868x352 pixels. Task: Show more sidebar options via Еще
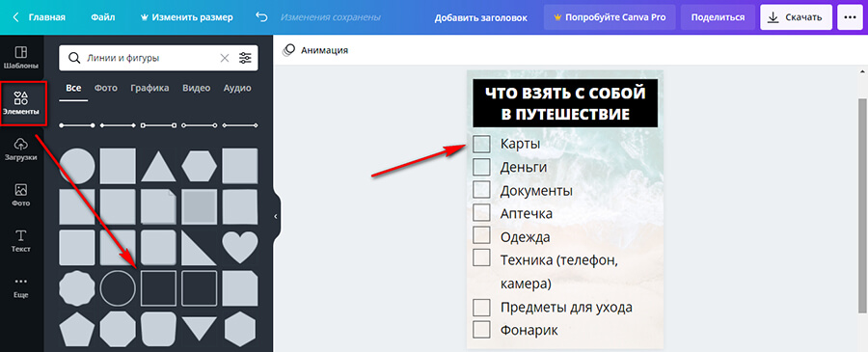pyautogui.click(x=21, y=287)
